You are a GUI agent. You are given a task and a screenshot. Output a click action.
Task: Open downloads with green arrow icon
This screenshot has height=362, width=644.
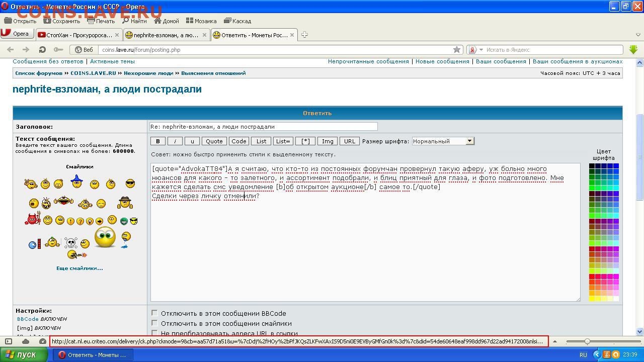(633, 49)
